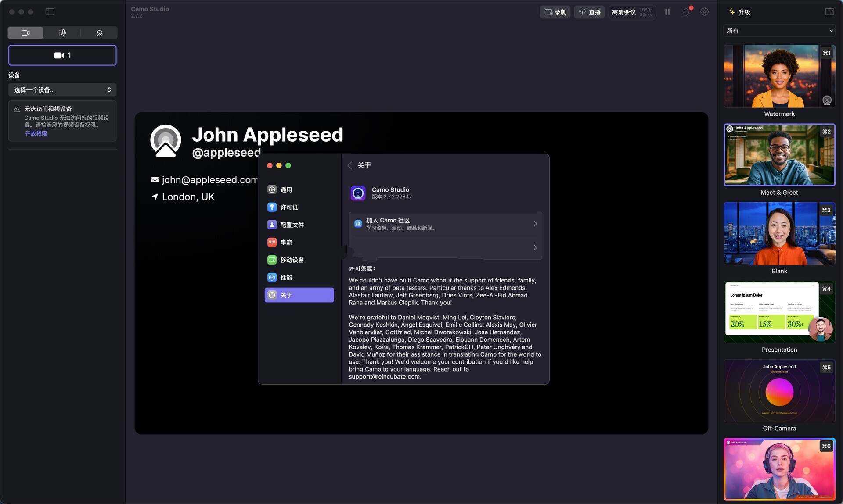Select the Blank template thumbnail
Viewport: 843px width, 504px height.
(x=779, y=233)
